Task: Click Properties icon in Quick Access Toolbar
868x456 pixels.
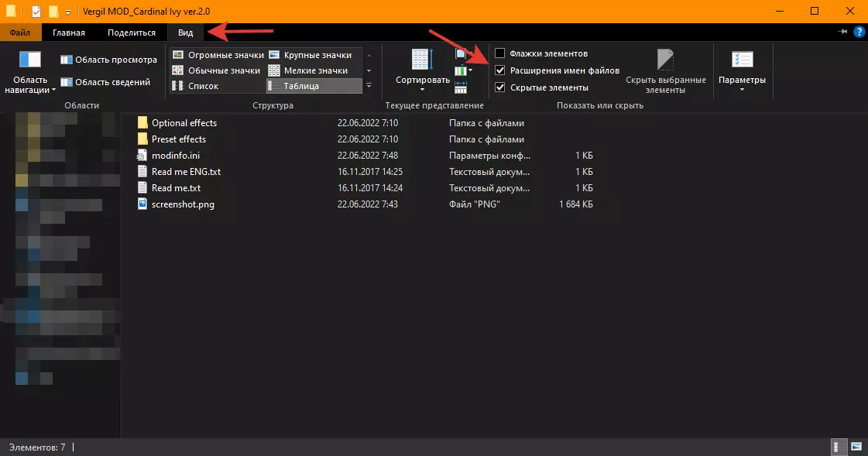Action: (x=36, y=11)
